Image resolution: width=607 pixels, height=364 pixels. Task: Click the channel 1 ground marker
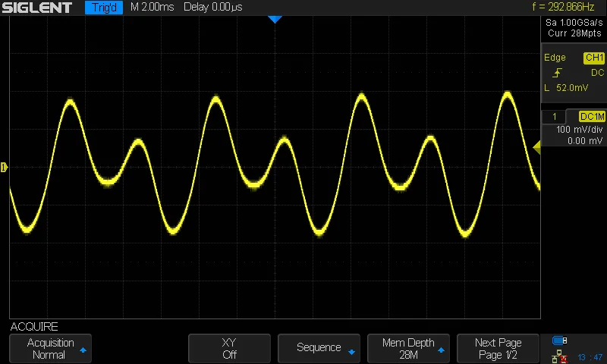coord(4,167)
